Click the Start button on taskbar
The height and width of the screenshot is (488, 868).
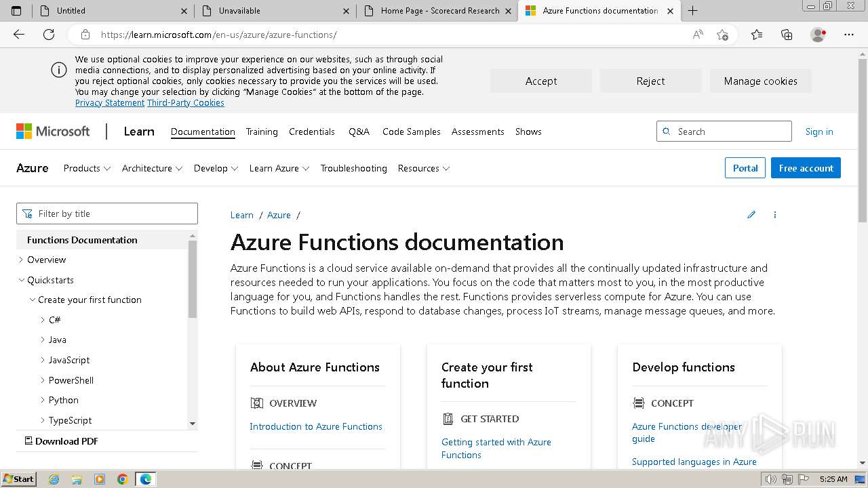(x=18, y=479)
